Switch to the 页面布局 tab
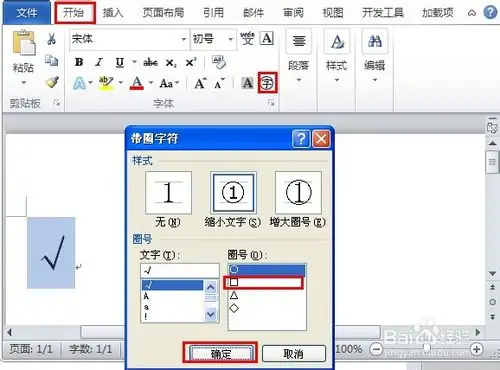 point(163,13)
